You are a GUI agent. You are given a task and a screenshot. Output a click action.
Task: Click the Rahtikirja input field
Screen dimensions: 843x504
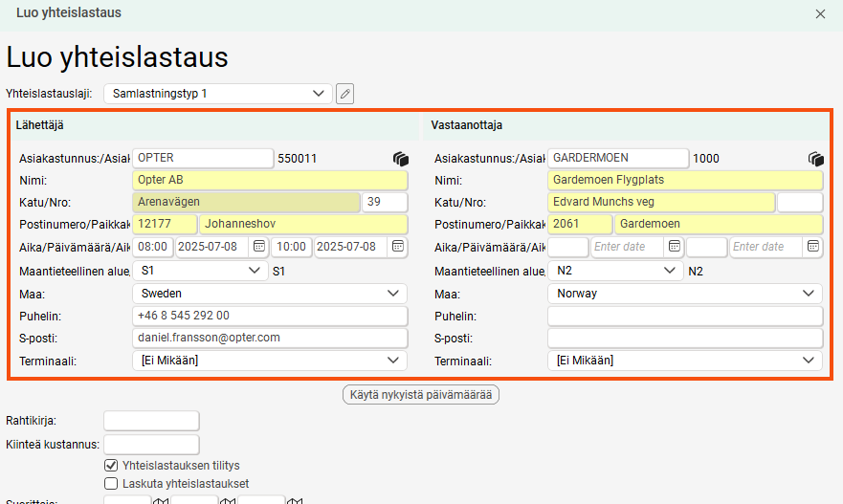[x=151, y=421]
